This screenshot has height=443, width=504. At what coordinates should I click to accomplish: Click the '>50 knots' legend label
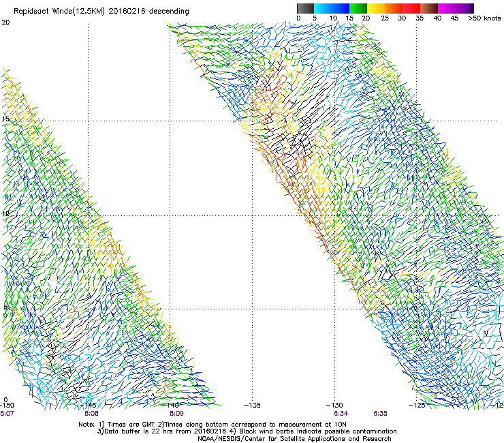coord(484,18)
